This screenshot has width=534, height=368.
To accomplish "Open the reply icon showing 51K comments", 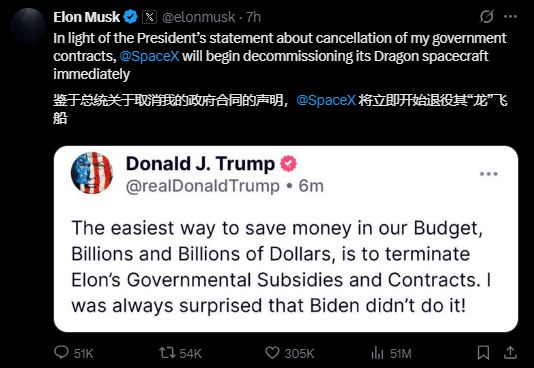I will pos(61,353).
